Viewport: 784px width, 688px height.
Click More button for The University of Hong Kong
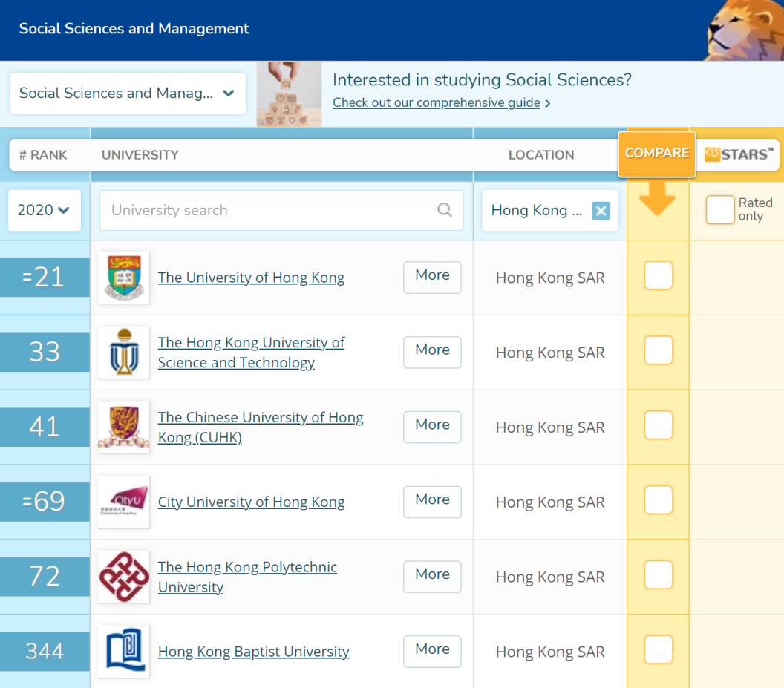(x=433, y=278)
